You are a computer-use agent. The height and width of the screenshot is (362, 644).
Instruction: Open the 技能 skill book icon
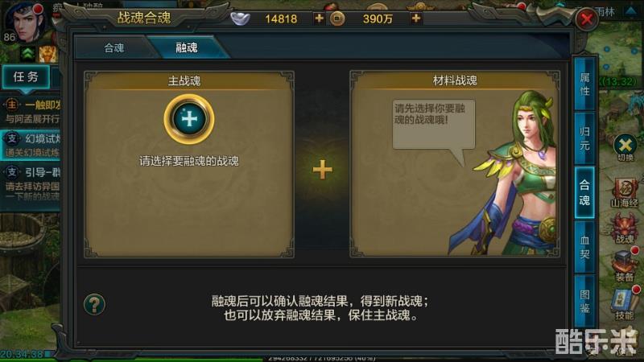coord(625,304)
